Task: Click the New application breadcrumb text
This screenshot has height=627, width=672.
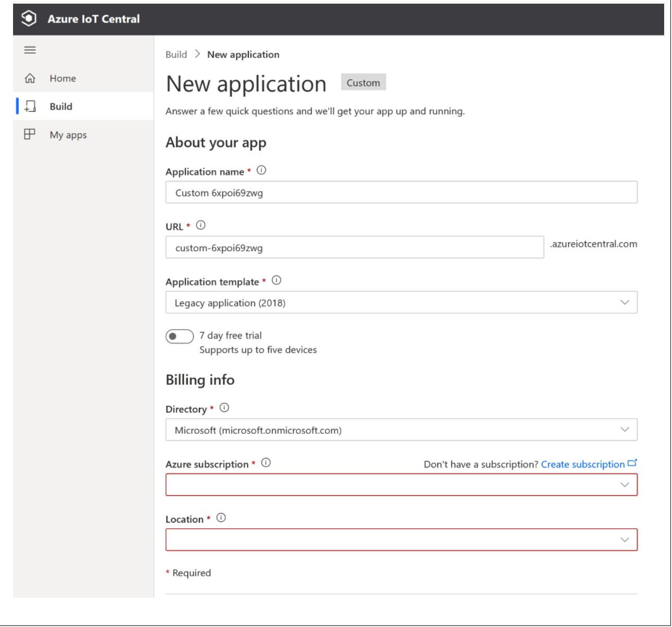Action: [x=243, y=54]
